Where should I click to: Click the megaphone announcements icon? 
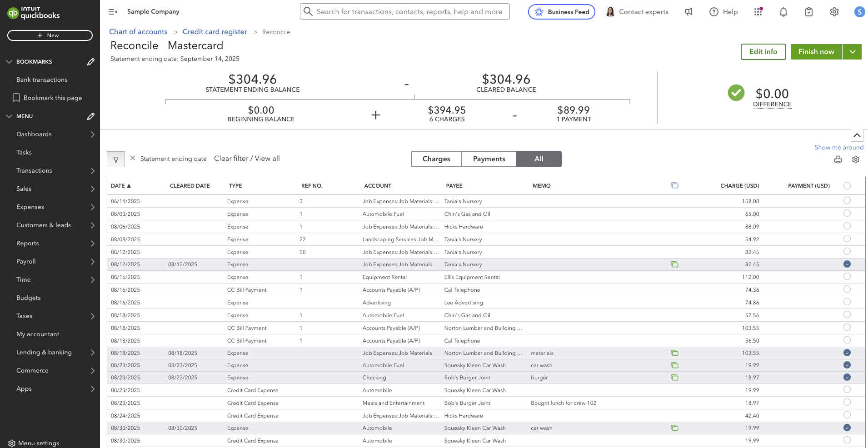click(689, 12)
